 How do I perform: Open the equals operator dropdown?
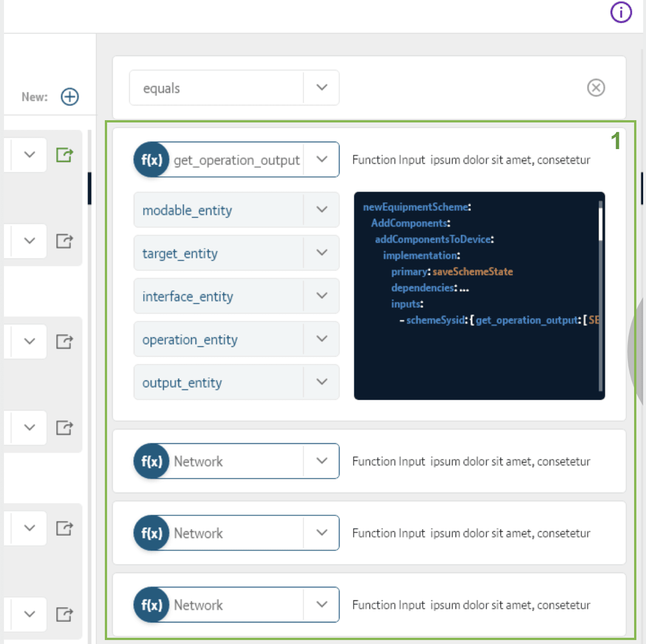321,88
